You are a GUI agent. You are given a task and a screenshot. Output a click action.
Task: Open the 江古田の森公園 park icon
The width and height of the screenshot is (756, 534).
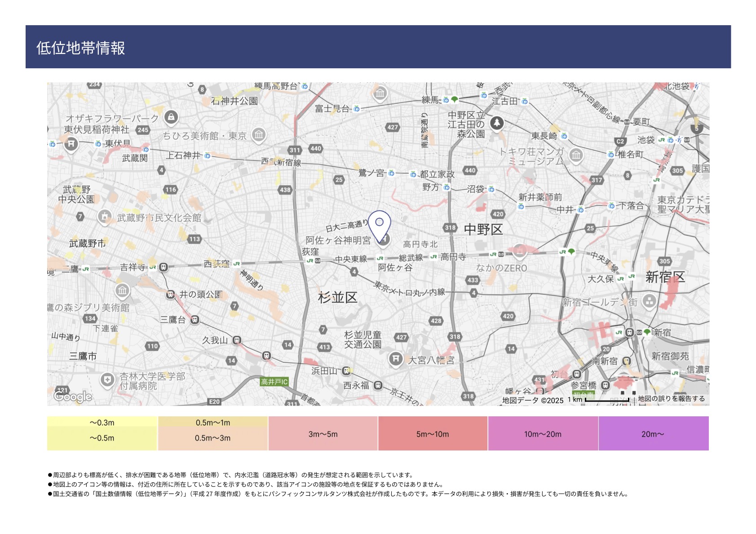click(x=496, y=123)
